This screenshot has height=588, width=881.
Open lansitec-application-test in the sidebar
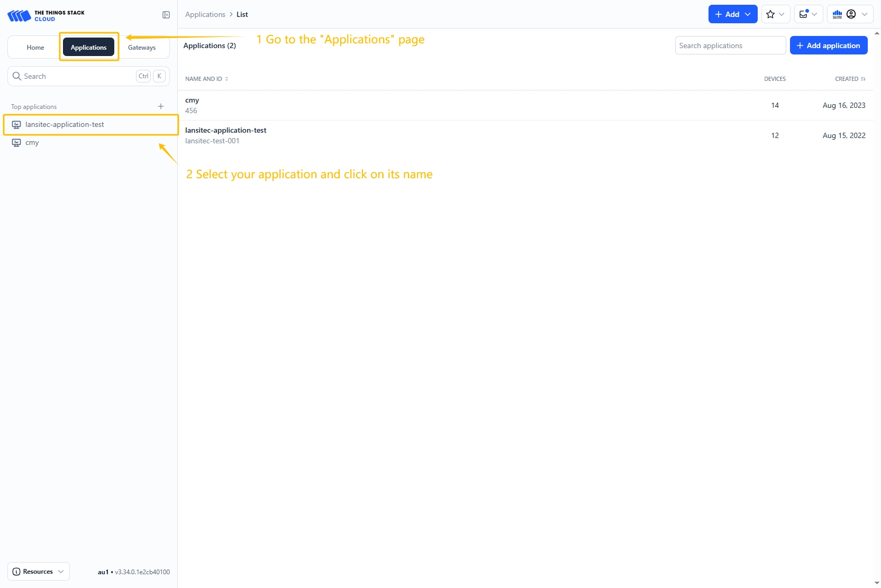click(65, 125)
